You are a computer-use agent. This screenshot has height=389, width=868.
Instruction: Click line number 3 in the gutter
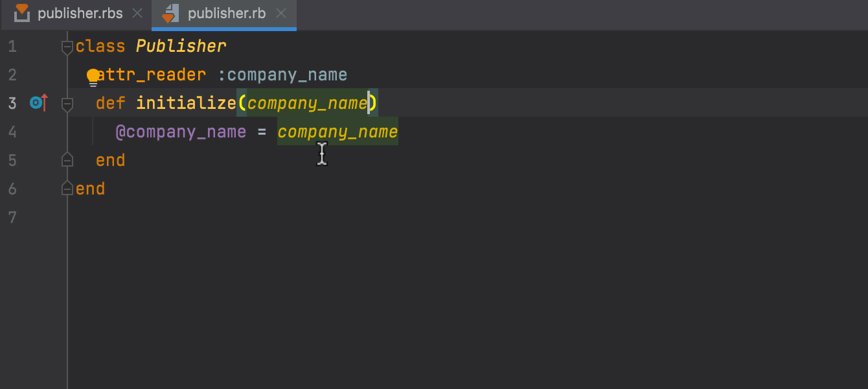[x=12, y=102]
